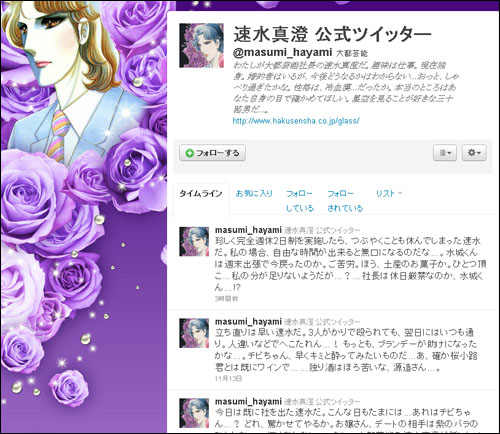This screenshot has width=500, height=434.
Task: Switch to the お気に入り tab
Action: pyautogui.click(x=254, y=193)
